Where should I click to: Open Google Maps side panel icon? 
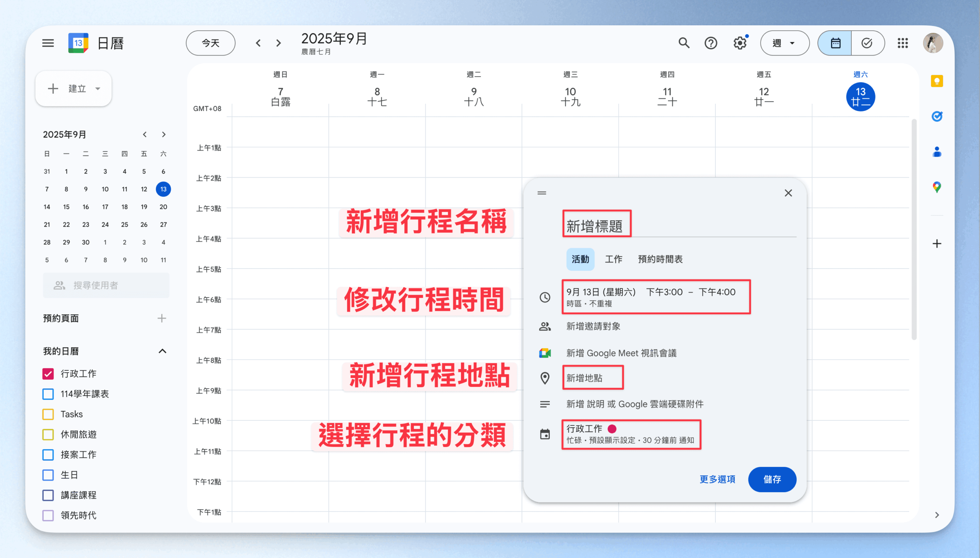click(x=936, y=187)
